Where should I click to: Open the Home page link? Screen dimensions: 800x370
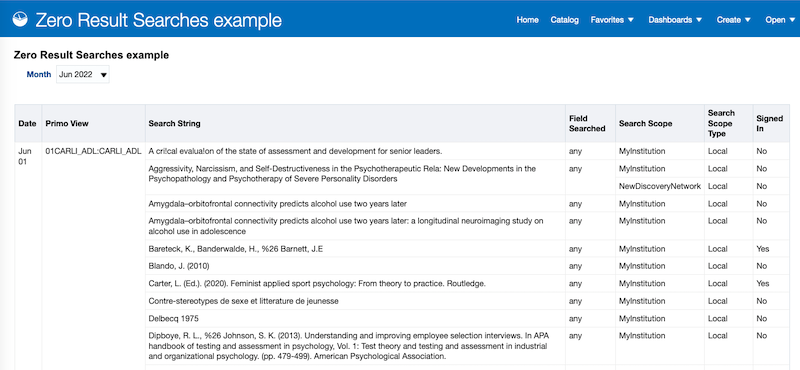coord(527,20)
